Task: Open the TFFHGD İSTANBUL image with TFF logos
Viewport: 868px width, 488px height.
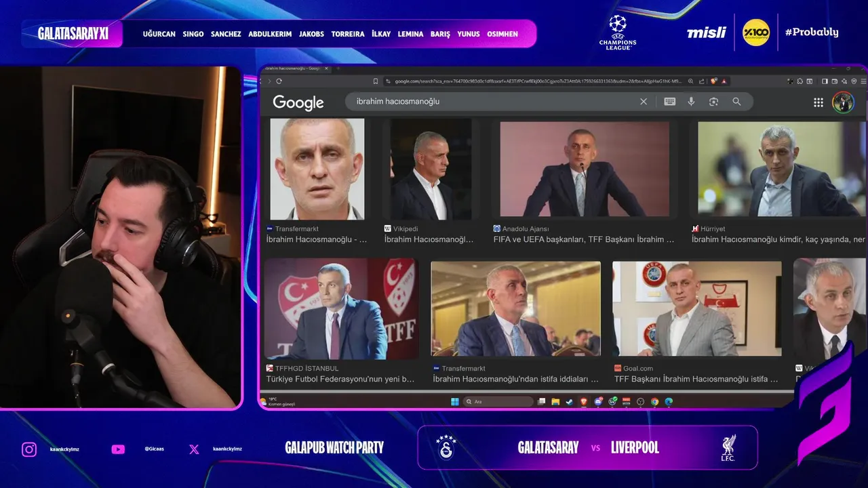Action: coord(341,308)
